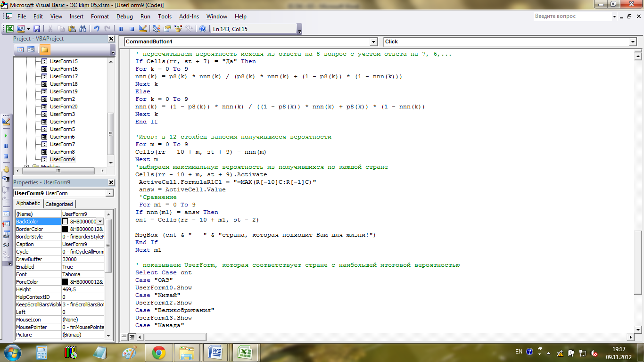Viewport: 644px width, 362px height.
Task: Open the CommandButton1 object dropdown
Action: click(x=374, y=42)
